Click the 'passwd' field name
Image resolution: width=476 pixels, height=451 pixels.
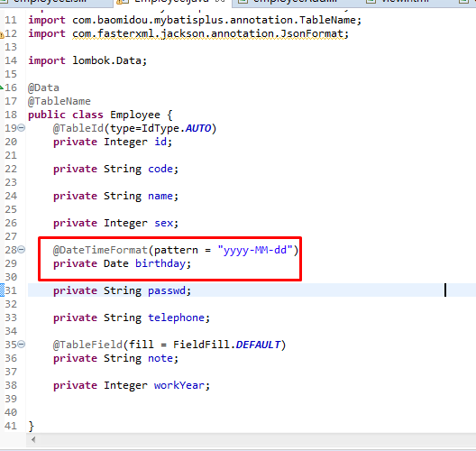click(x=167, y=291)
